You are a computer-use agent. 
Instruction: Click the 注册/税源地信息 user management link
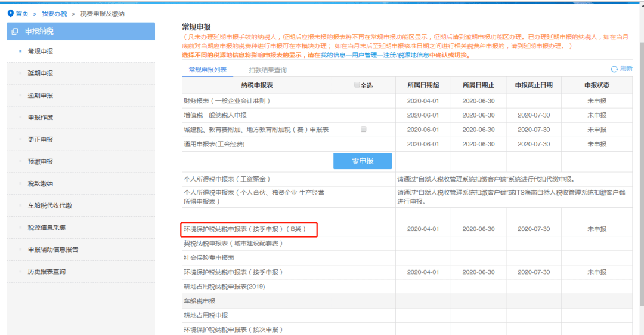[x=406, y=55]
